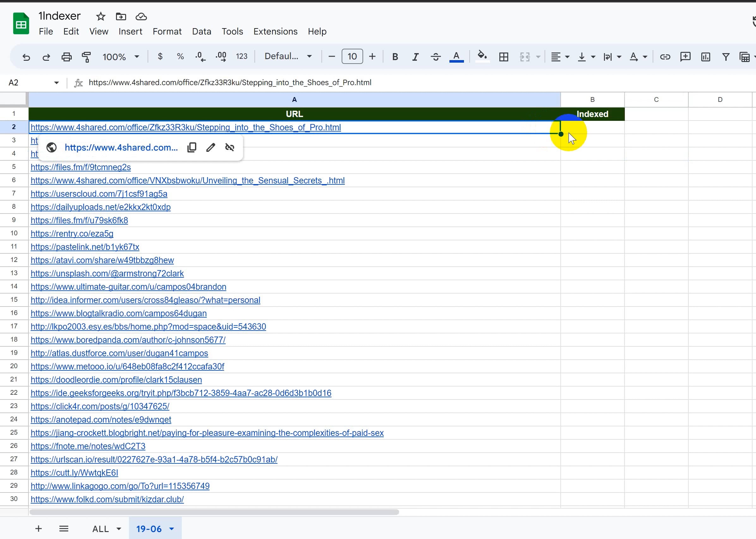Increase font size with plus button
The width and height of the screenshot is (756, 539).
[372, 57]
